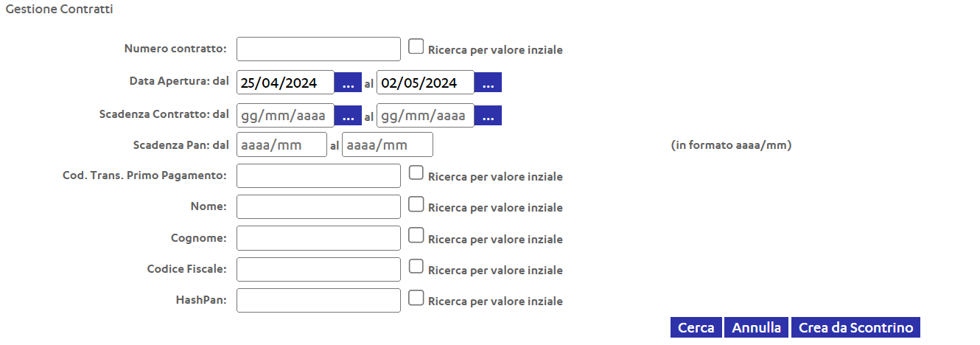
Task: Tick the HashPan initial-value checkbox
Action: (416, 299)
